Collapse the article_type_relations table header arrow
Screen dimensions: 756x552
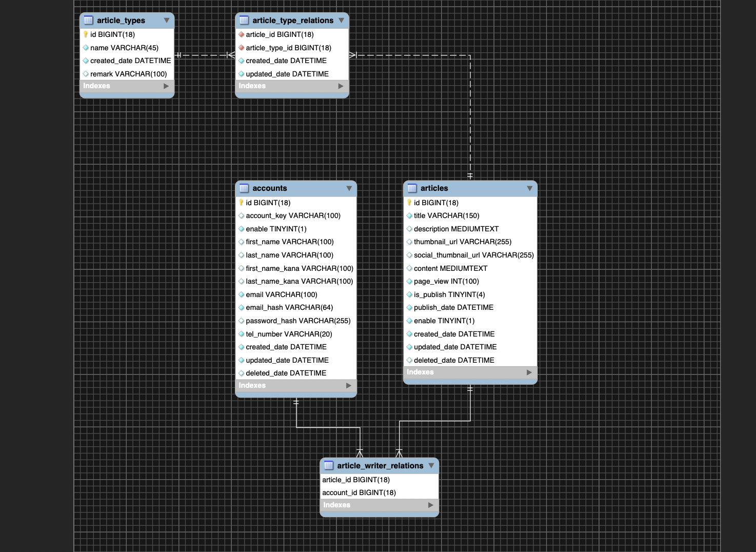pyautogui.click(x=341, y=21)
